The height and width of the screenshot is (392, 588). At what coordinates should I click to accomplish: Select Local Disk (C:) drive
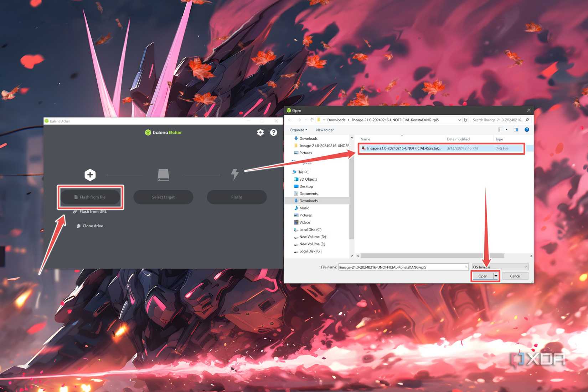pyautogui.click(x=308, y=230)
